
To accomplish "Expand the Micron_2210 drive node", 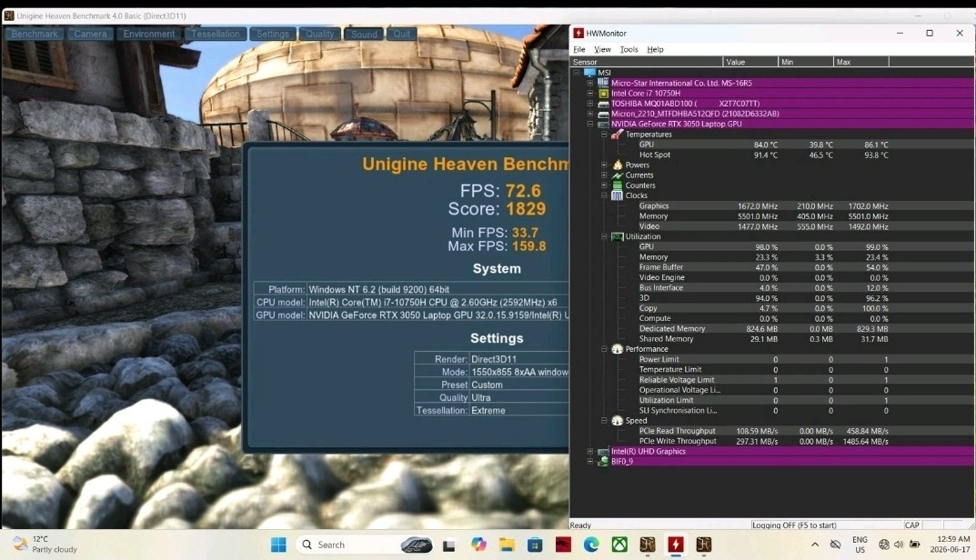I will coord(590,114).
